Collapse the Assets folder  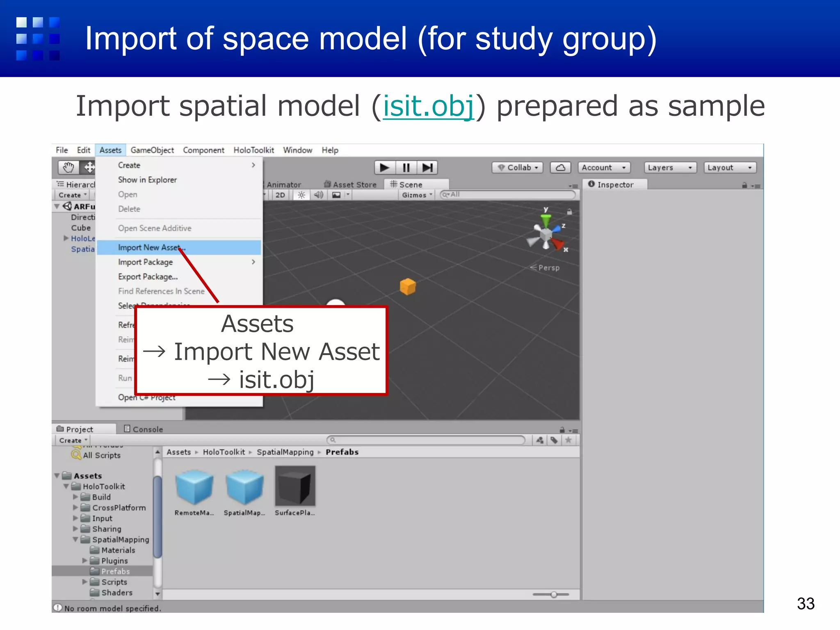pos(57,476)
